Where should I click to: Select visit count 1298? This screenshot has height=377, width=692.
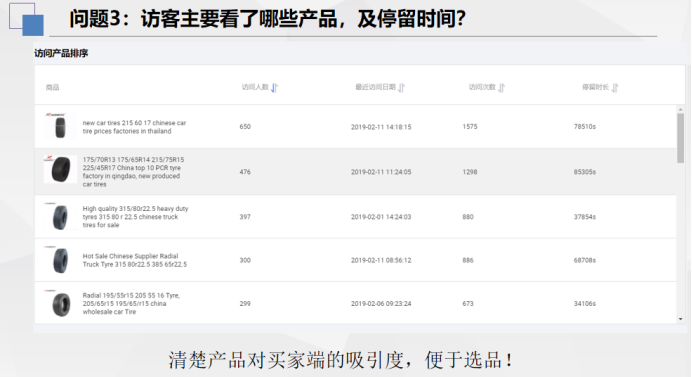(x=470, y=172)
